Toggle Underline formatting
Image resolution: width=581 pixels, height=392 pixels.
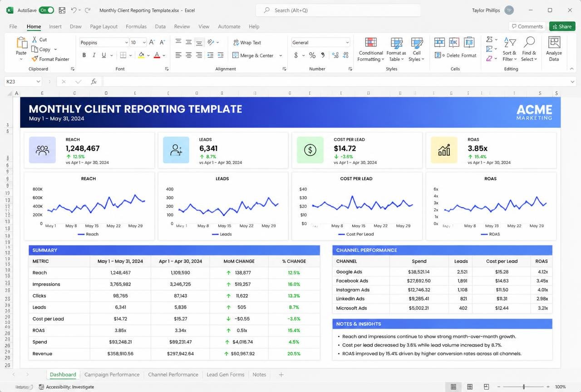[x=104, y=55]
